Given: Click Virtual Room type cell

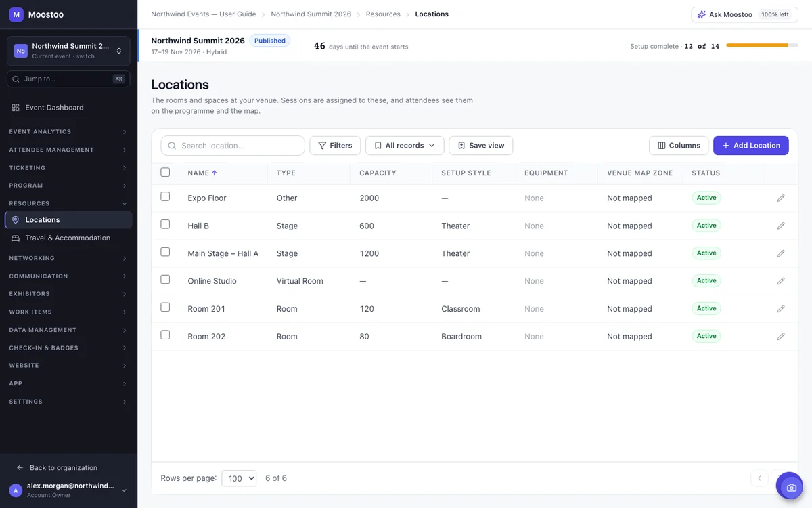Looking at the screenshot, I should point(300,281).
